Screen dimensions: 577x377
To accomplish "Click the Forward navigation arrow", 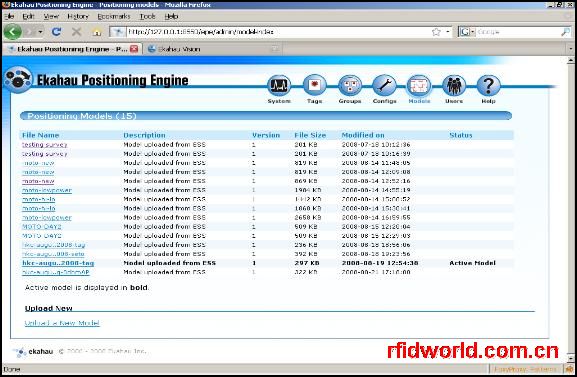I will tap(30, 32).
